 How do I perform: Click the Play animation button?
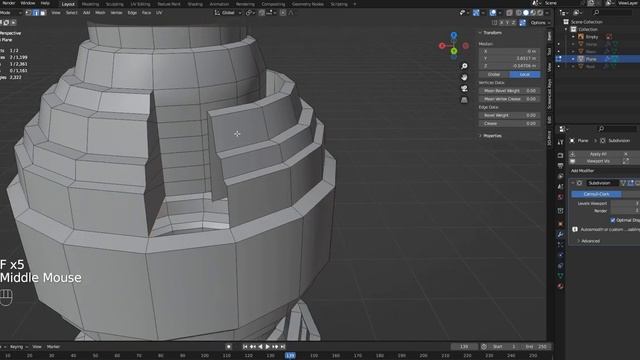click(x=268, y=347)
